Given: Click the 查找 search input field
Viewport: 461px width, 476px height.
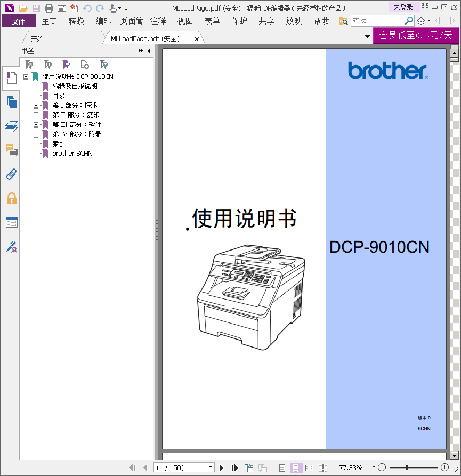Looking at the screenshot, I should coord(377,21).
